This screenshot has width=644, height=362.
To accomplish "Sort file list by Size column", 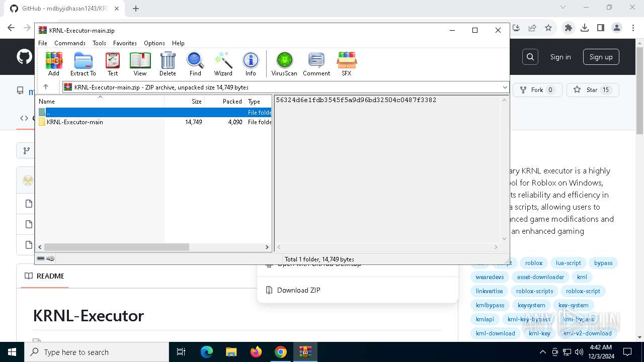I will click(x=185, y=101).
